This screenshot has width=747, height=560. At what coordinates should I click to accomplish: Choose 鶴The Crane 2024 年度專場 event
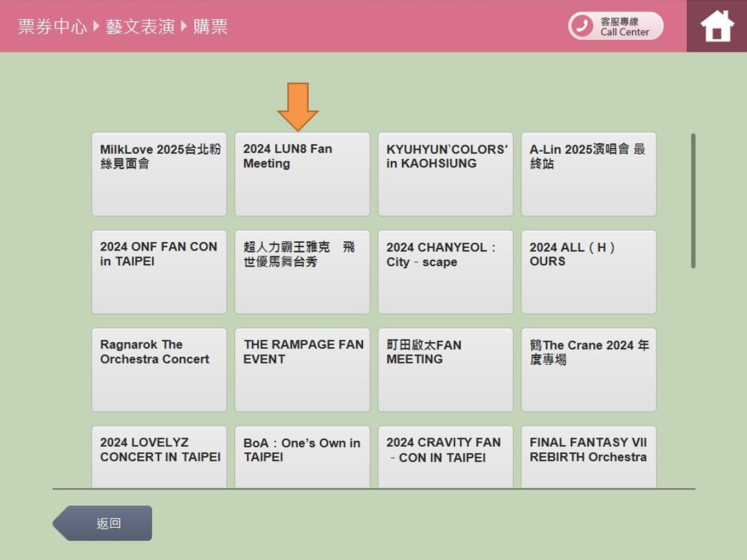pyautogui.click(x=589, y=370)
